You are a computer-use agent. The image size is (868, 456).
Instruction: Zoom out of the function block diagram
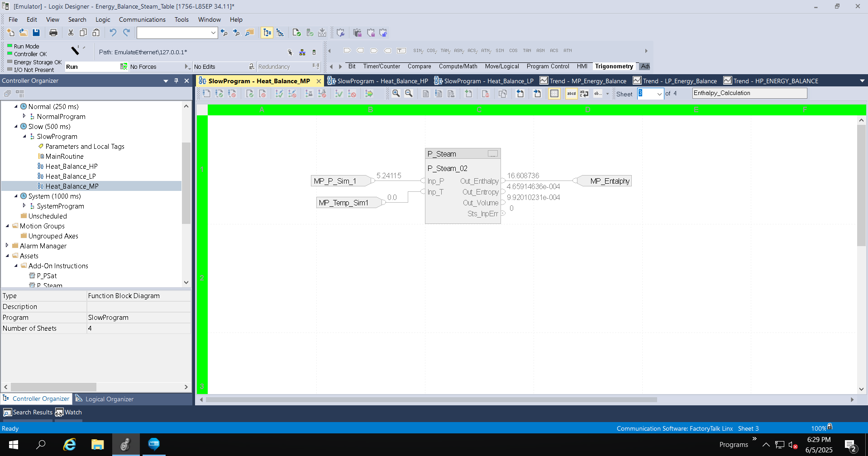tap(409, 94)
